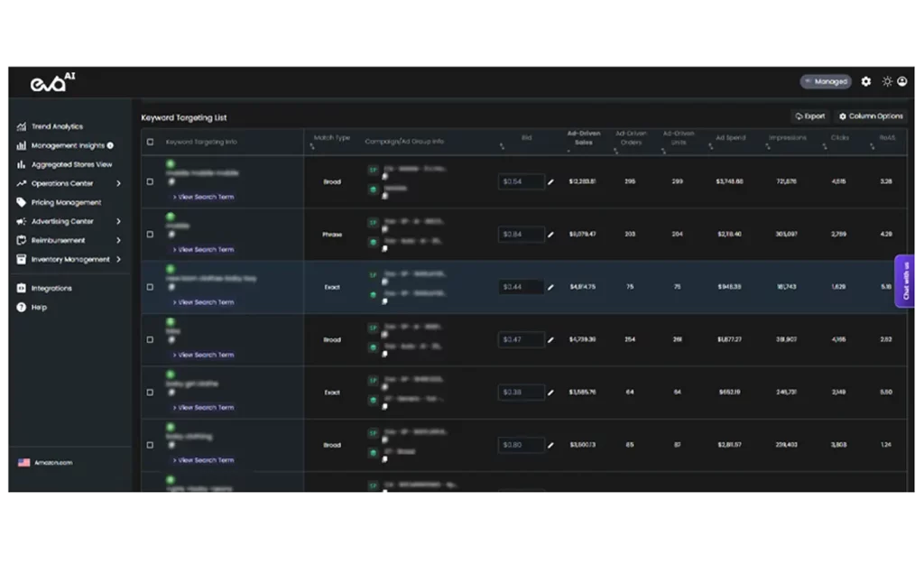Open Trend Analytics in the sidebar
The width and height of the screenshot is (924, 564).
click(x=57, y=126)
